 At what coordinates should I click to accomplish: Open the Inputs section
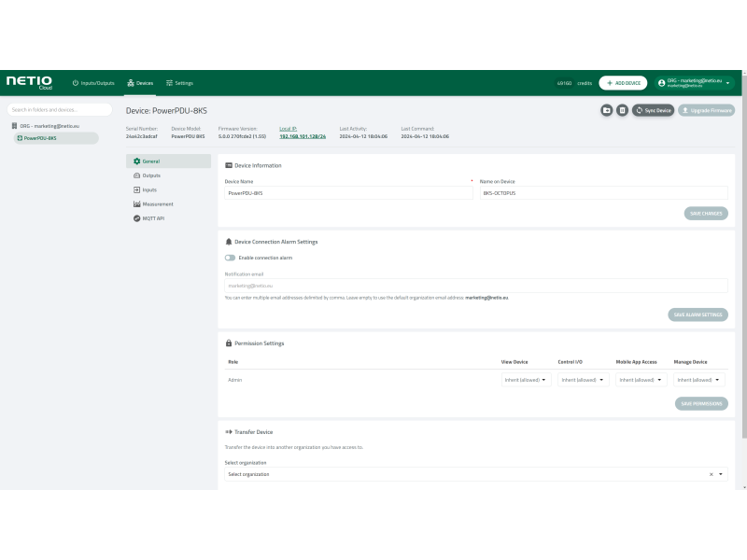tap(168, 189)
